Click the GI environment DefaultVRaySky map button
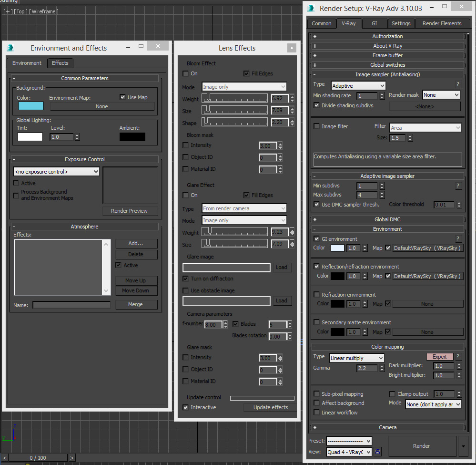 pos(427,248)
